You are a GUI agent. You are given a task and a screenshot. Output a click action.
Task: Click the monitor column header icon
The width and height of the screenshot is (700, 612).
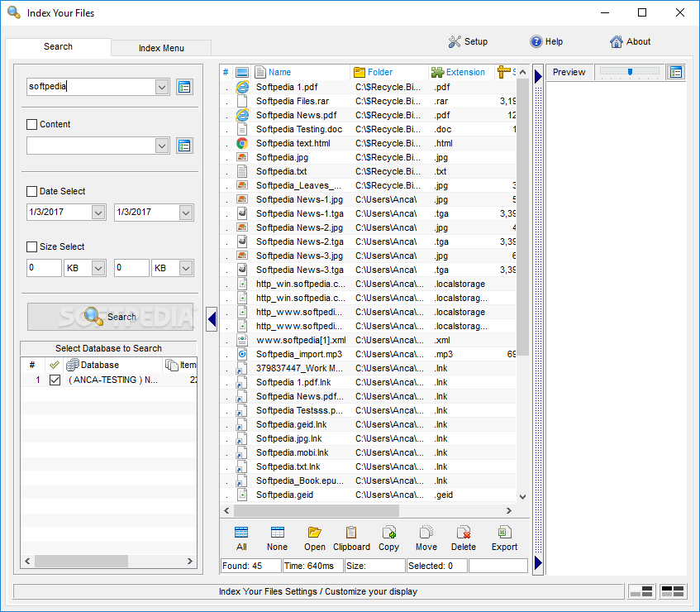coord(242,73)
